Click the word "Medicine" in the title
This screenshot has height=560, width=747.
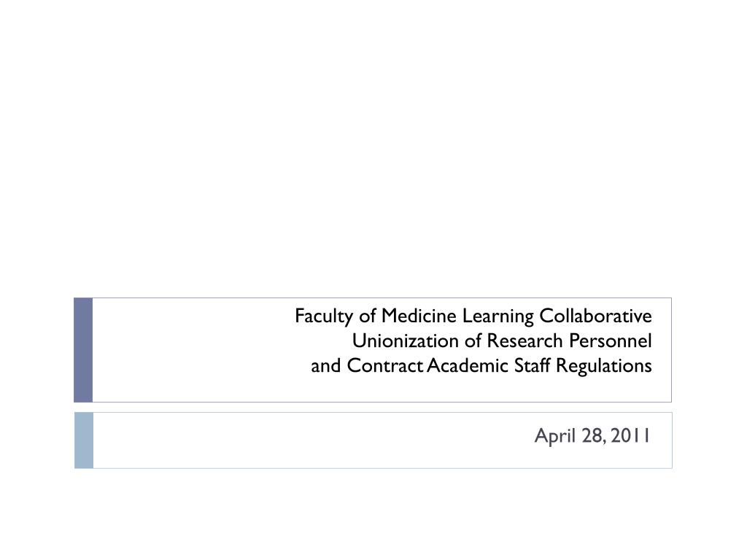tap(419, 316)
